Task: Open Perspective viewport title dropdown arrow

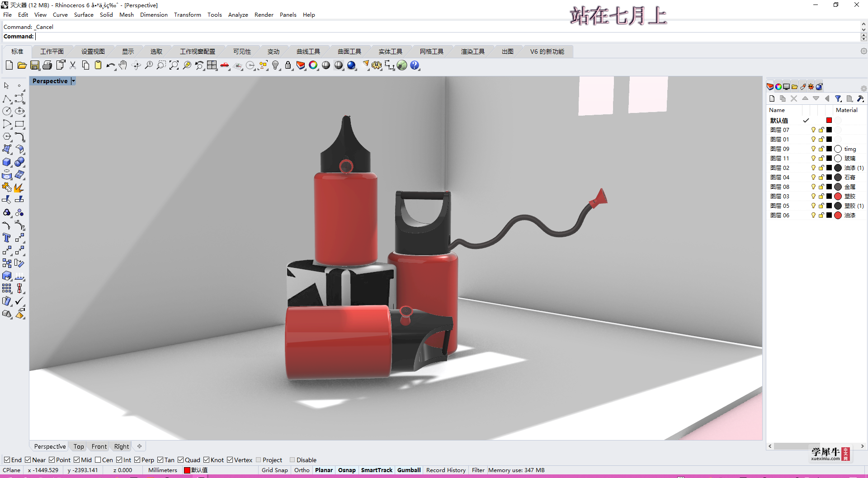Action: click(73, 81)
